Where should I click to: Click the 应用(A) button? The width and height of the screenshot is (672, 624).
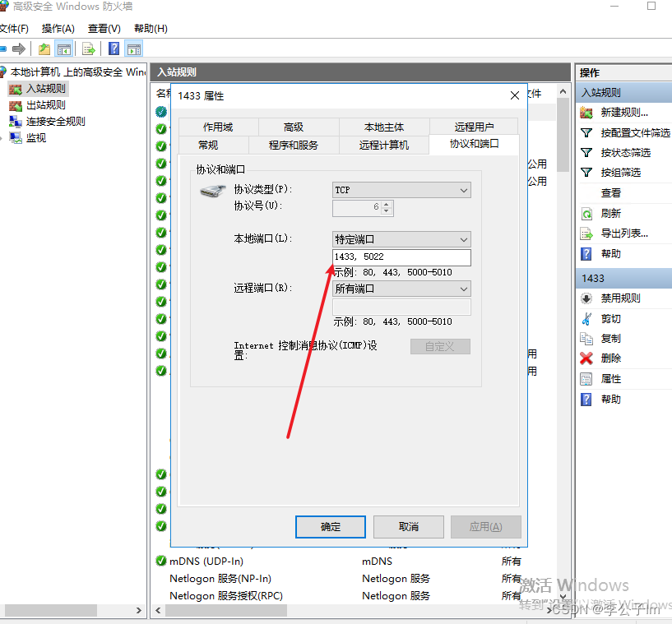point(486,527)
